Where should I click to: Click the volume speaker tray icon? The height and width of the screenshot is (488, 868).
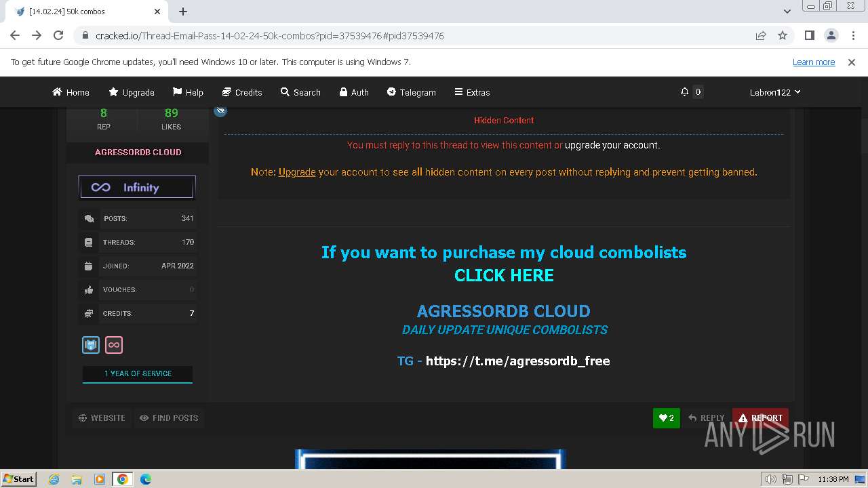tap(770, 479)
